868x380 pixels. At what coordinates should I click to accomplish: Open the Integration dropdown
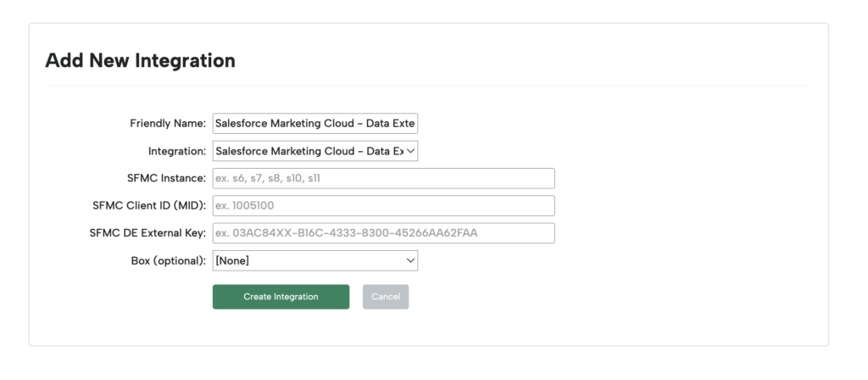click(x=315, y=151)
